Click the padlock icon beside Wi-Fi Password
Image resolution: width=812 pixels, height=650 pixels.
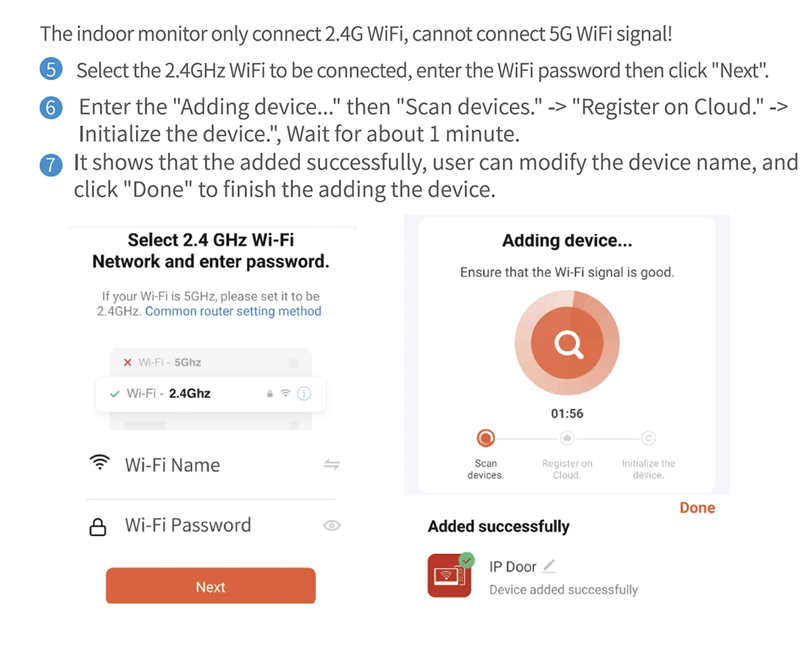99,527
